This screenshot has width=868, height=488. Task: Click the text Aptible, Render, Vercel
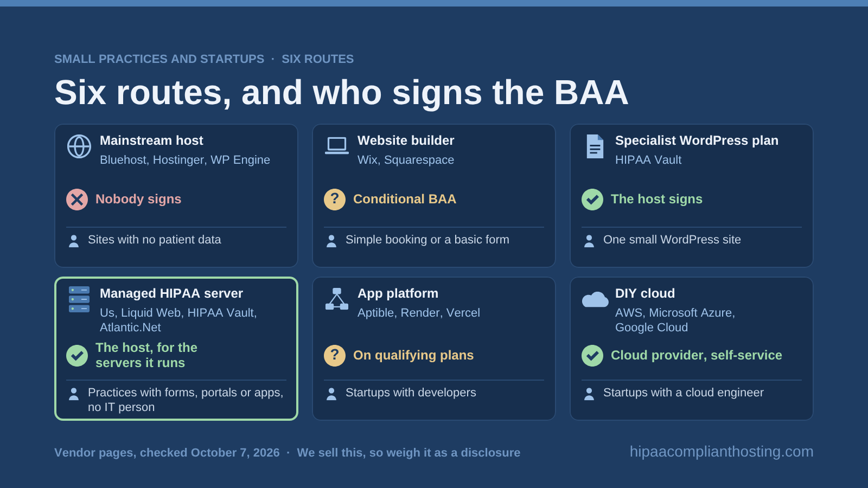[419, 313]
